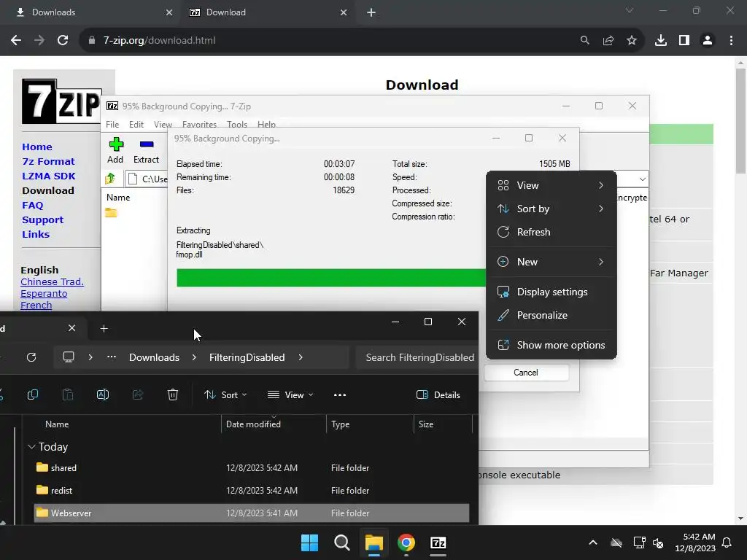Open the 7z Format link

[49, 161]
